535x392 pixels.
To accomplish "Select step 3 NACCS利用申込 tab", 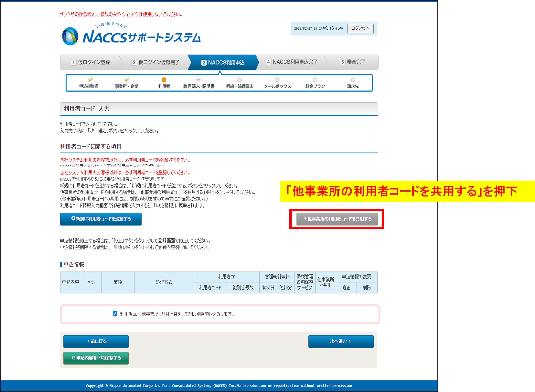I will 223,63.
